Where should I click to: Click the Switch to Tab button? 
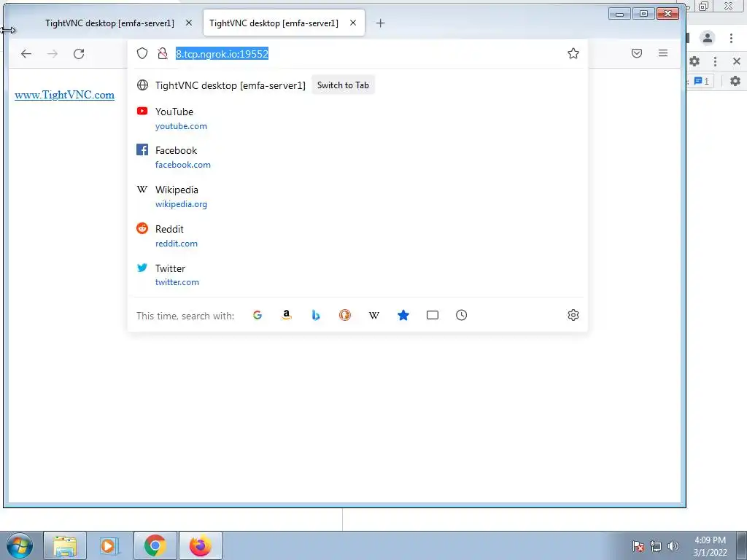(x=343, y=85)
